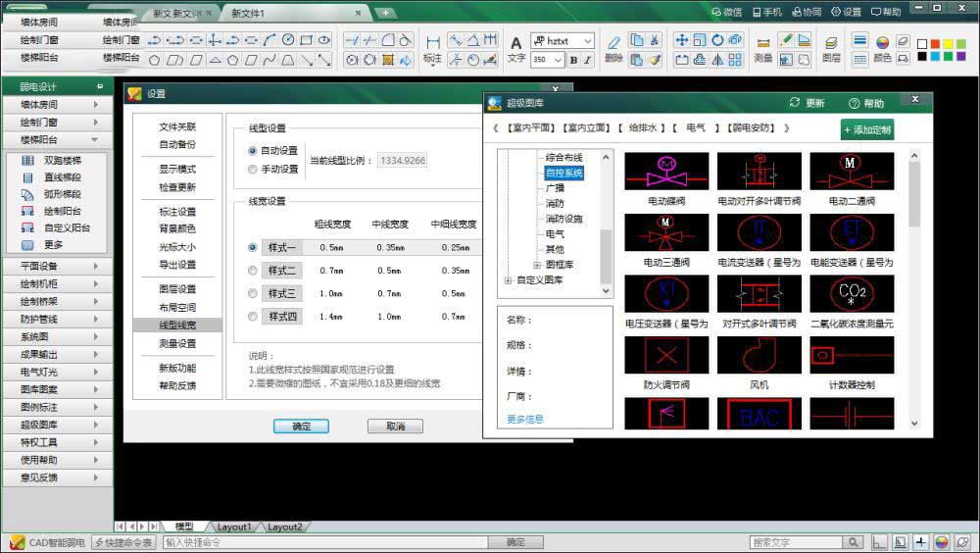Choose 样式四 line width radio option
Image resolution: width=980 pixels, height=553 pixels.
pos(253,316)
